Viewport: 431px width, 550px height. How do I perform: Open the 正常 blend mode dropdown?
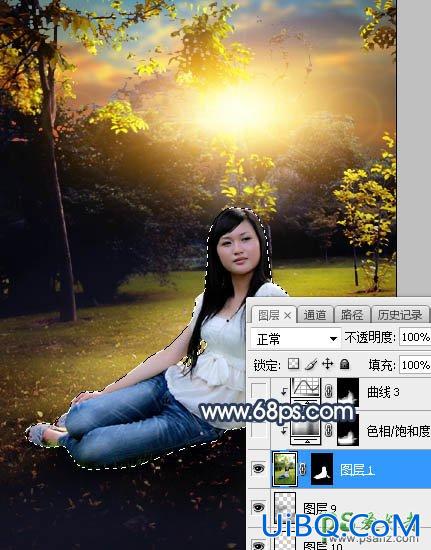pos(296,338)
